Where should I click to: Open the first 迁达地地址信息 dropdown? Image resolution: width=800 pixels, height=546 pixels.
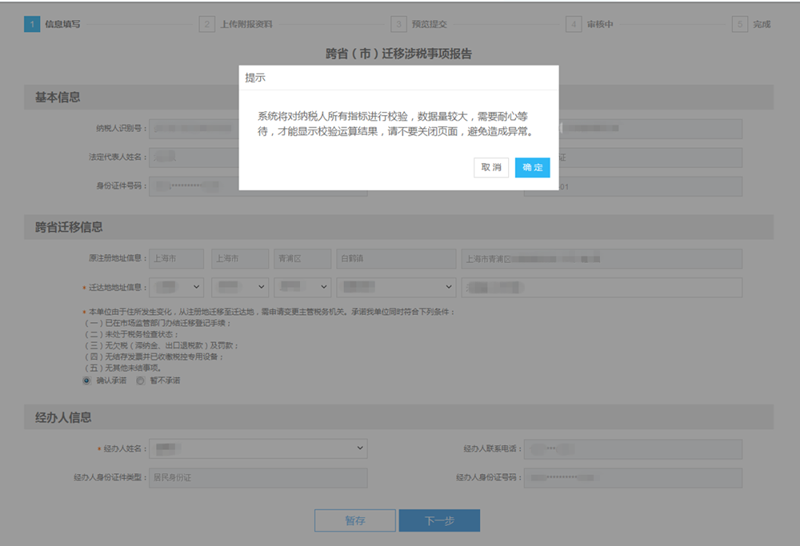[x=176, y=288]
